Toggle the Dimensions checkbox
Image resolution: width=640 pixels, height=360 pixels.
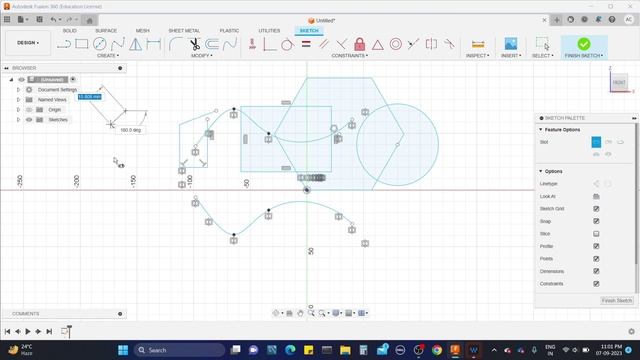[596, 271]
